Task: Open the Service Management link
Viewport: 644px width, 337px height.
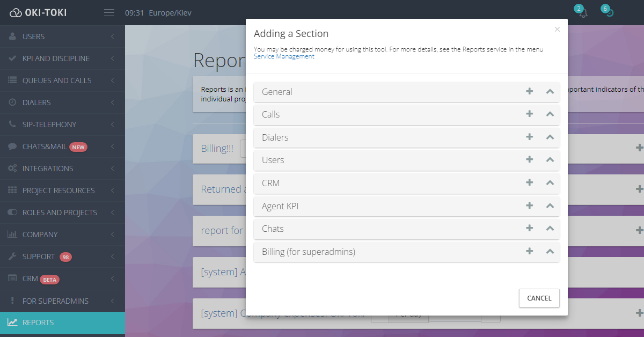Action: point(284,55)
